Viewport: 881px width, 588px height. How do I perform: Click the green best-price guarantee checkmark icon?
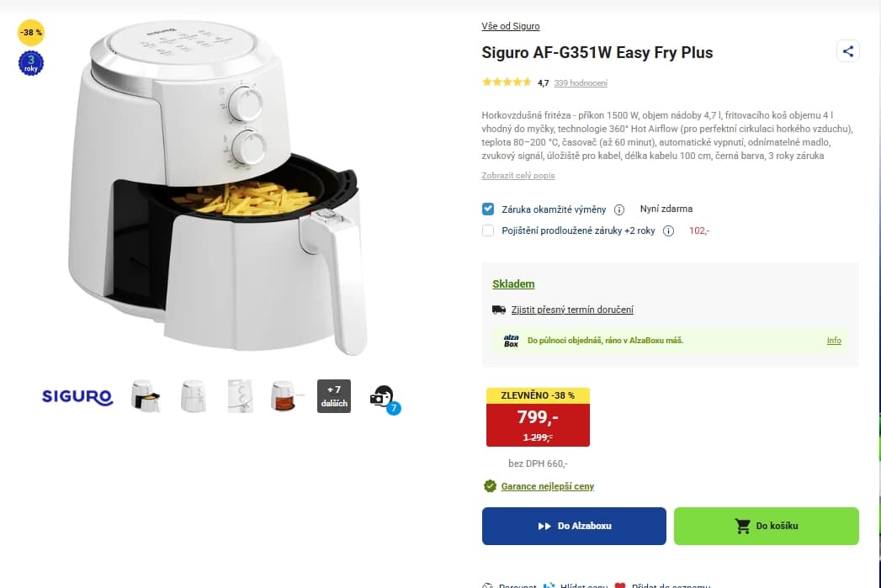pos(490,486)
